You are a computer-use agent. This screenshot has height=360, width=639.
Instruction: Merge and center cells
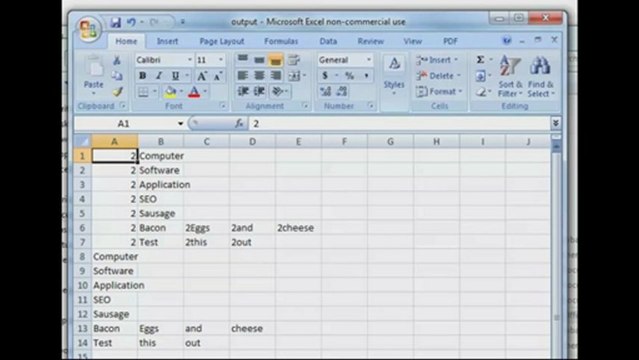pos(294,75)
